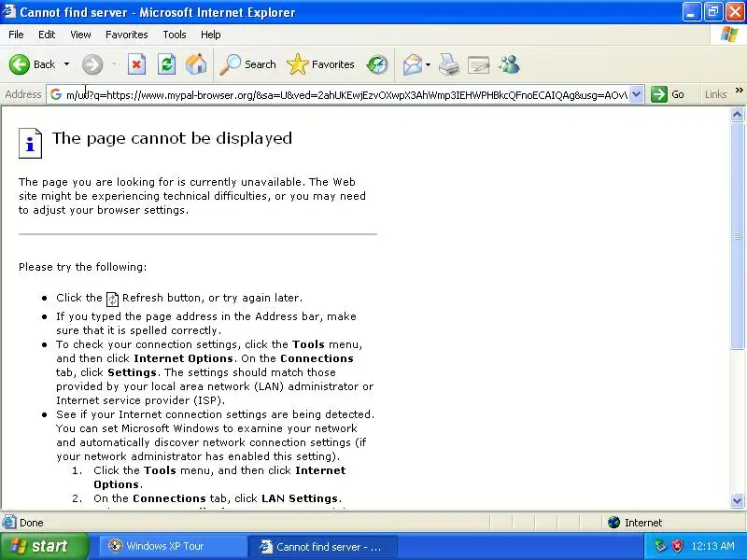Click the Done status bar page icon

pos(9,523)
